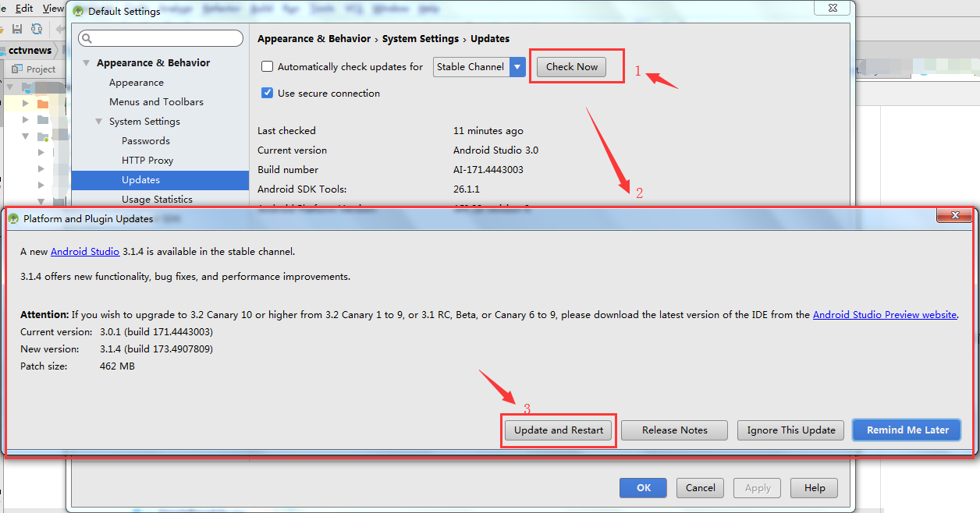The height and width of the screenshot is (513, 980).
Task: Open the Stable Channel dropdown
Action: 479,67
